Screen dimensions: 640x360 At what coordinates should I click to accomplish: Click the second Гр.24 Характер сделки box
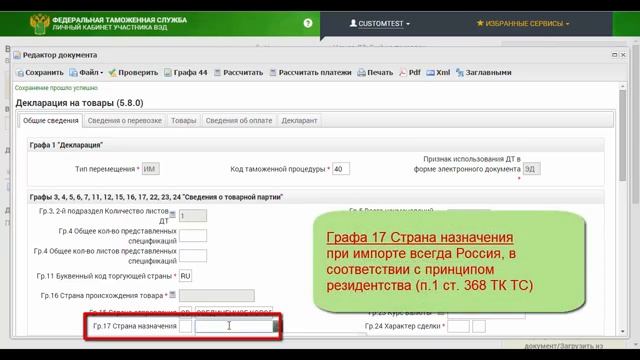(479, 326)
